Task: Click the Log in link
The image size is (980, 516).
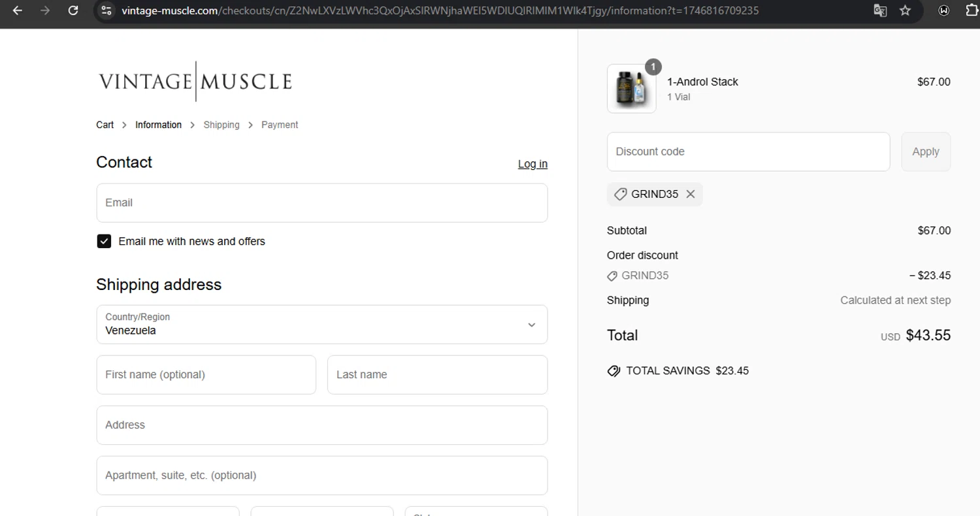Action: [x=532, y=164]
